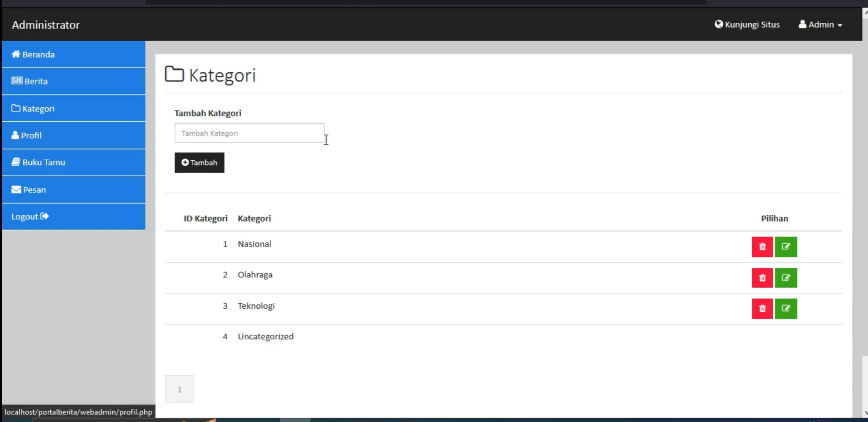The width and height of the screenshot is (868, 422).
Task: Click the Uncategorized category name
Action: pyautogui.click(x=265, y=336)
